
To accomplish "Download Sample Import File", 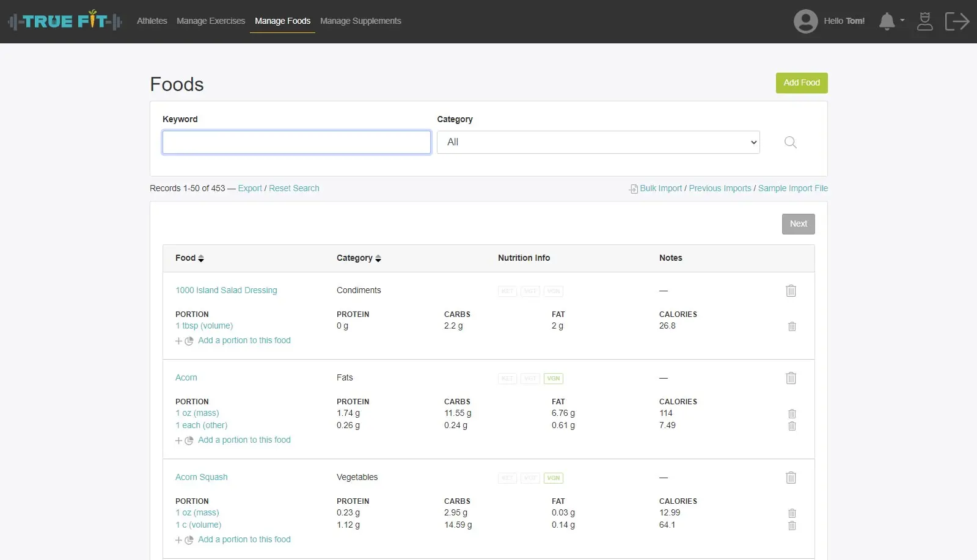I will coord(793,189).
